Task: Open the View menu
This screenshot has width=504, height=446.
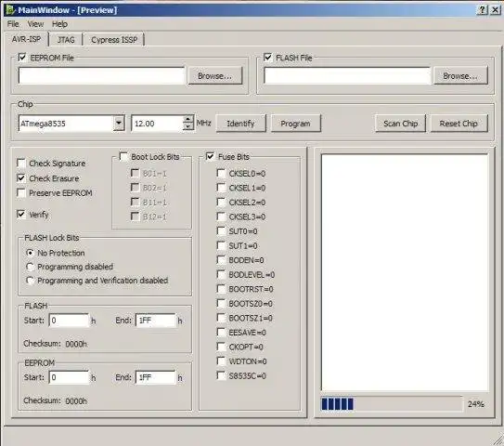Action: [x=35, y=24]
